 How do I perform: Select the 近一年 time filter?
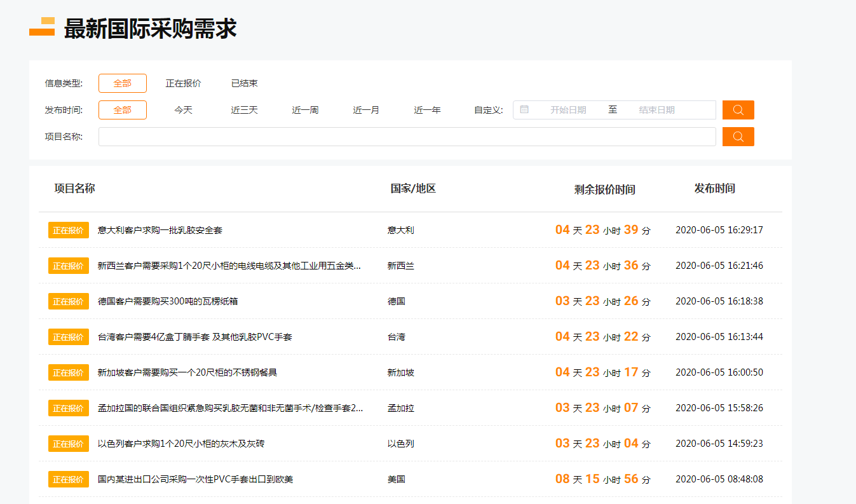426,109
